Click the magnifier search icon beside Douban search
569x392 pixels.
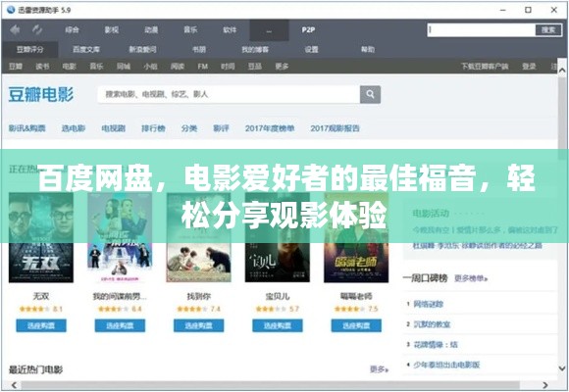pos(370,95)
